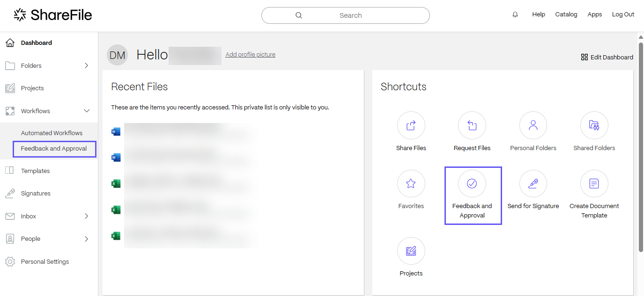Click the scrollbar up arrow

point(641,36)
